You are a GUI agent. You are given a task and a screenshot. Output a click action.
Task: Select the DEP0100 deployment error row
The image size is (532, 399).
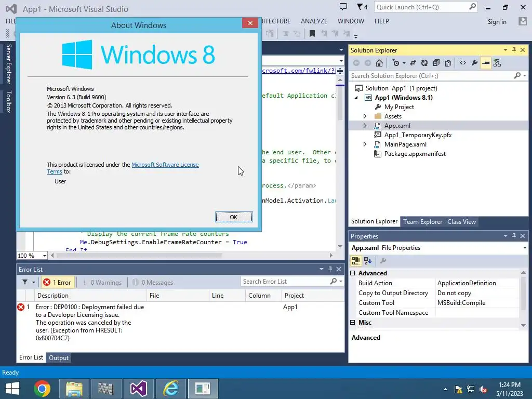[x=180, y=322]
